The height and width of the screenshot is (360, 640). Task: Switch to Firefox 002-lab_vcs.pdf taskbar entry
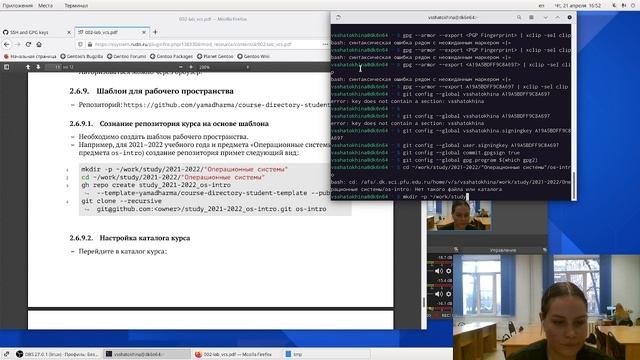point(236,354)
